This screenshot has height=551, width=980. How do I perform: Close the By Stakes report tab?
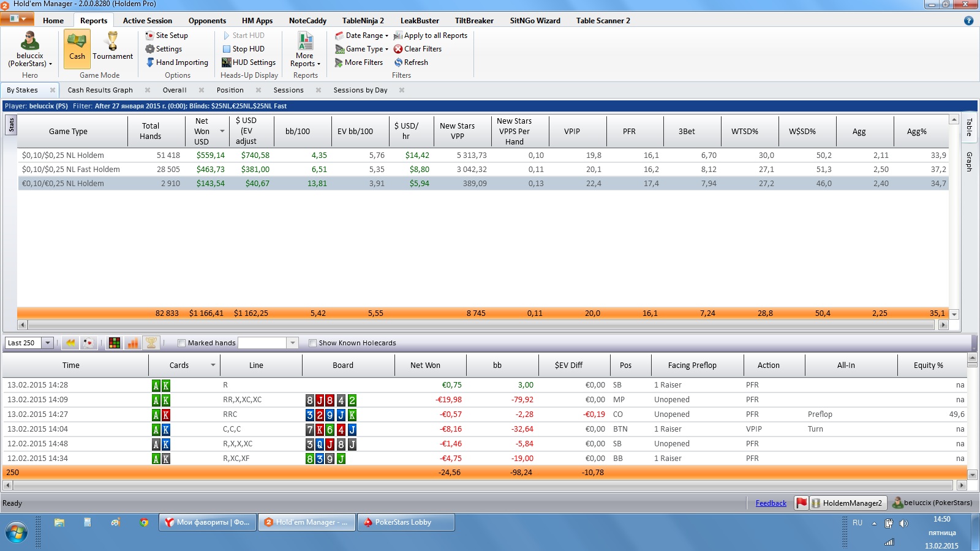pos(53,90)
